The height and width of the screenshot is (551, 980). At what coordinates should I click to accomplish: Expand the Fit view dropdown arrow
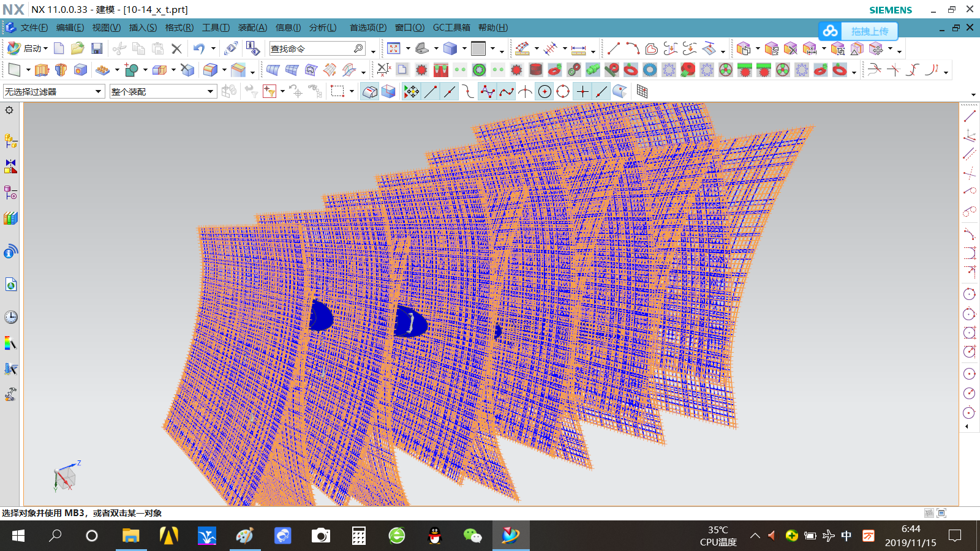coord(408,48)
